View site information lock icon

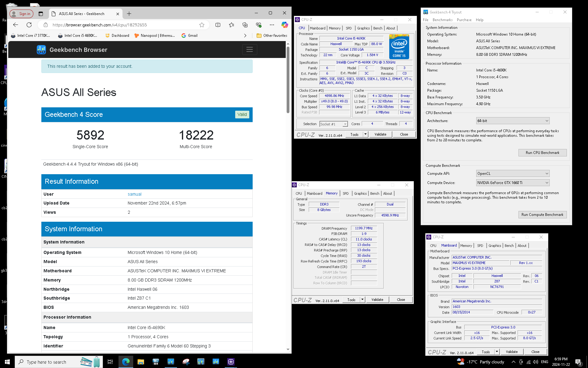coord(46,25)
